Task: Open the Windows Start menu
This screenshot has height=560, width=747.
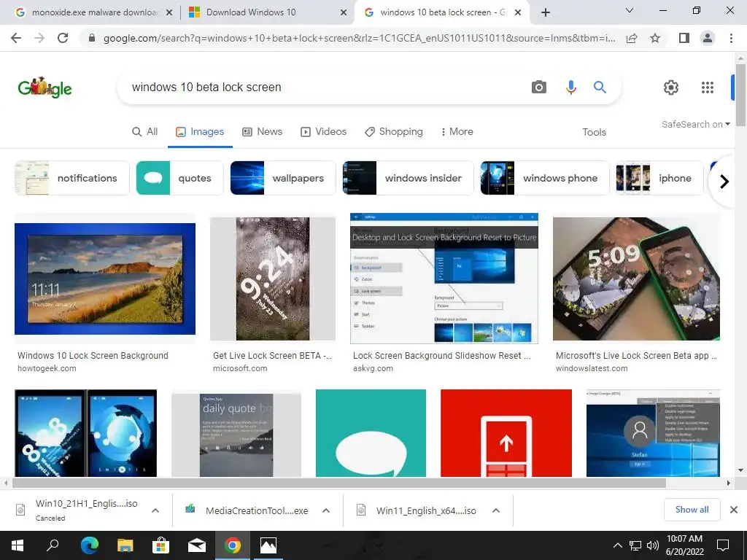Action: (18, 545)
